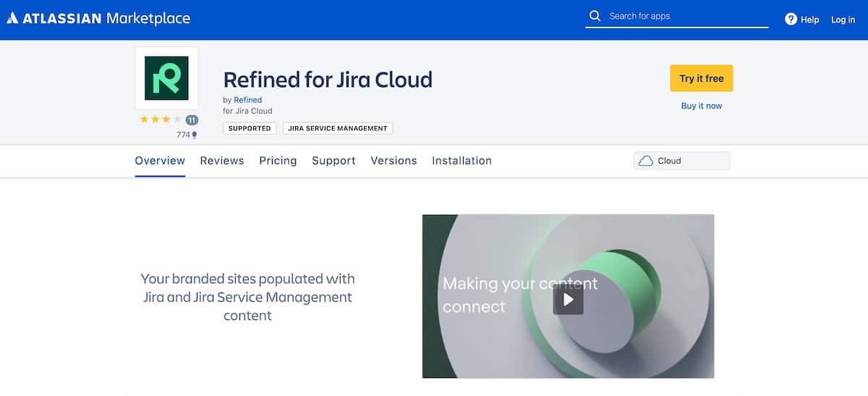Image resolution: width=868 pixels, height=396 pixels.
Task: Click the cloud icon in hosting selector
Action: 646,161
